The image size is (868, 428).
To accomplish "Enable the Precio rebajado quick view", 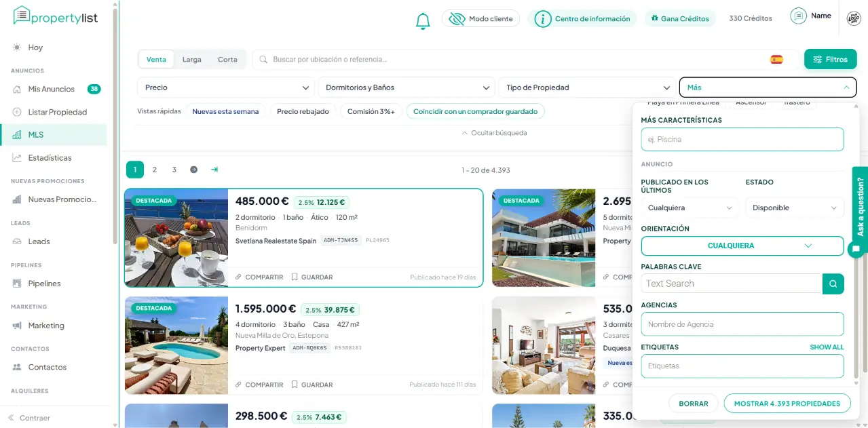I will [x=303, y=111].
